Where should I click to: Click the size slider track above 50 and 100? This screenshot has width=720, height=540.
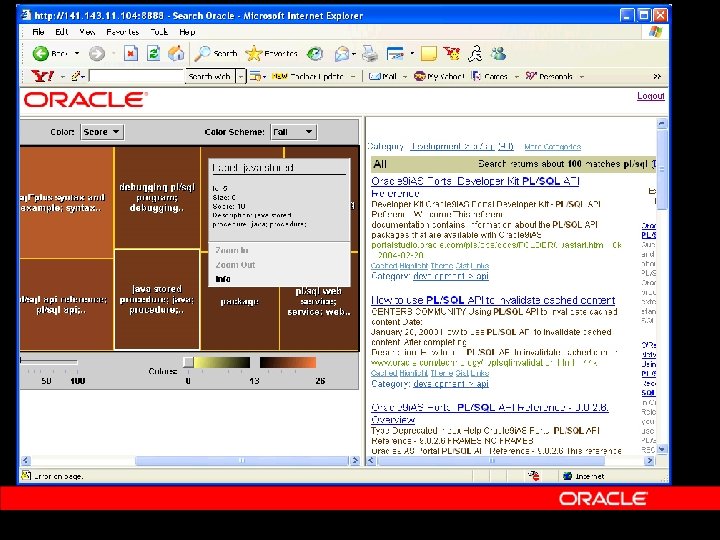tap(49, 362)
